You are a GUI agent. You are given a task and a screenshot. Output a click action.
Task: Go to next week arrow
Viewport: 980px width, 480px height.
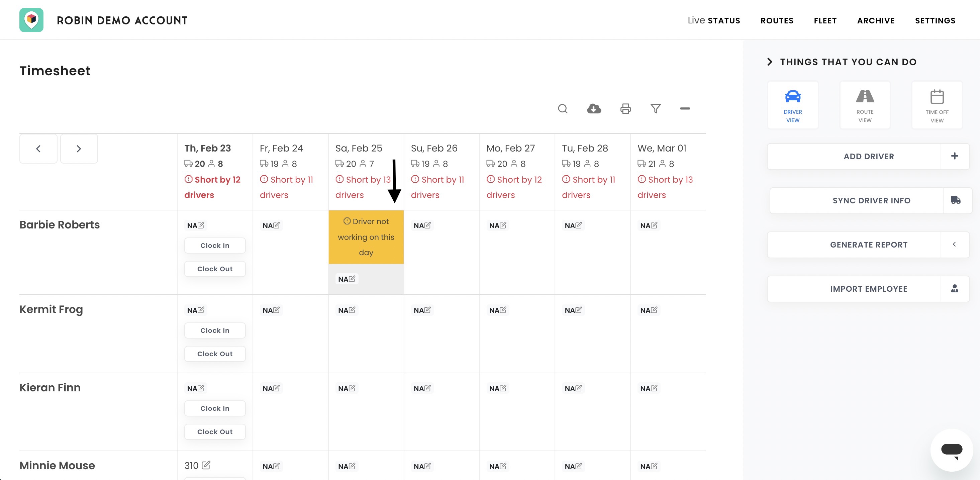(x=79, y=149)
